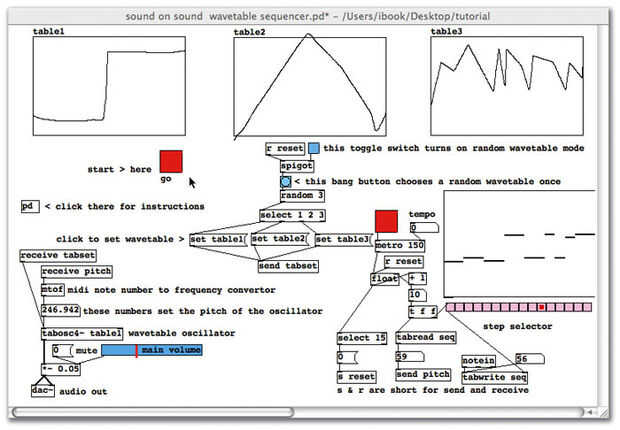
Task: Select the s reset object
Action: tap(357, 377)
